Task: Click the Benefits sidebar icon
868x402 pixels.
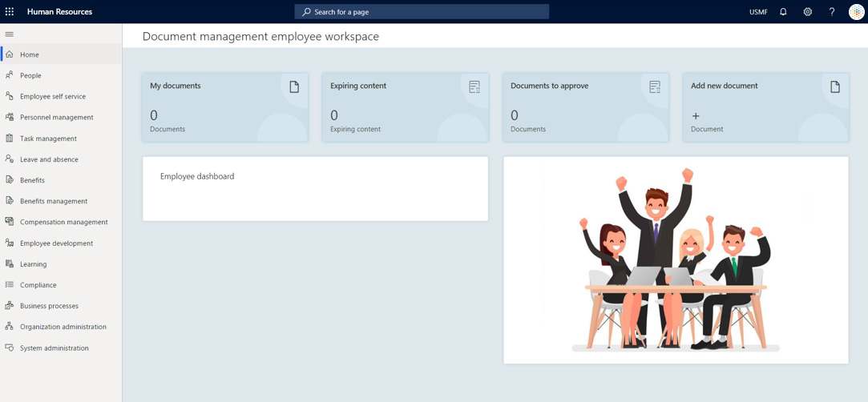Action: 9,180
